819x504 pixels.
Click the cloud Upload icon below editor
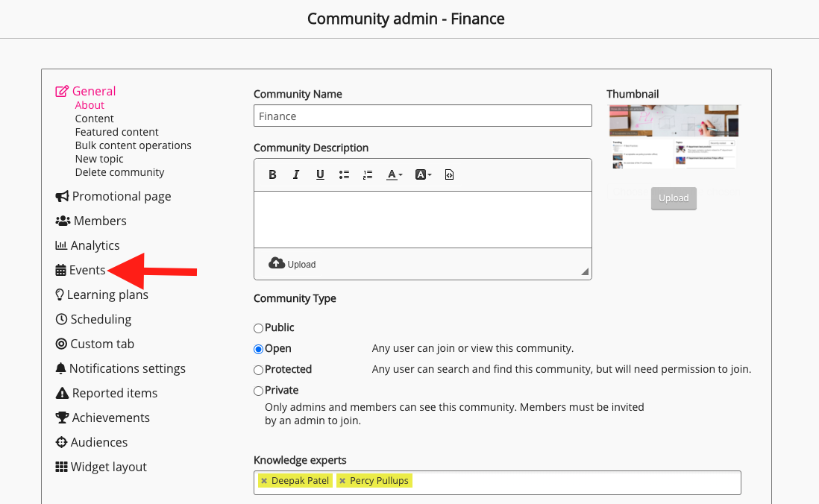pyautogui.click(x=277, y=263)
